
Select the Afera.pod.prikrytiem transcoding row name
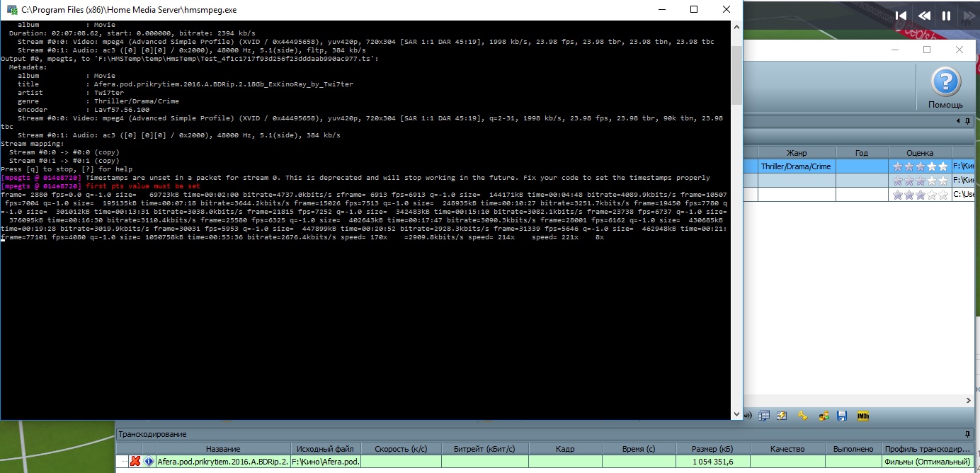[x=223, y=462]
